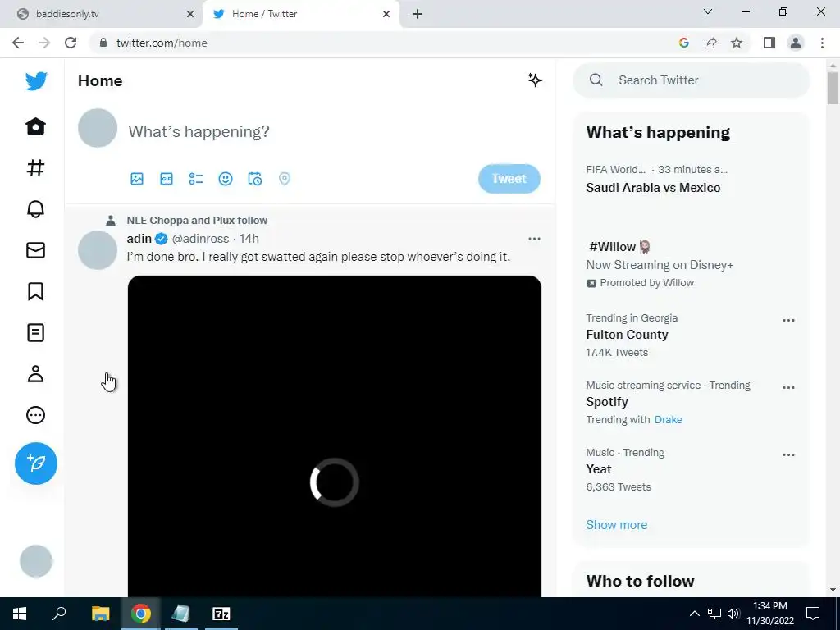840x630 pixels.
Task: Open Chrome three-dot menu
Action: [822, 43]
